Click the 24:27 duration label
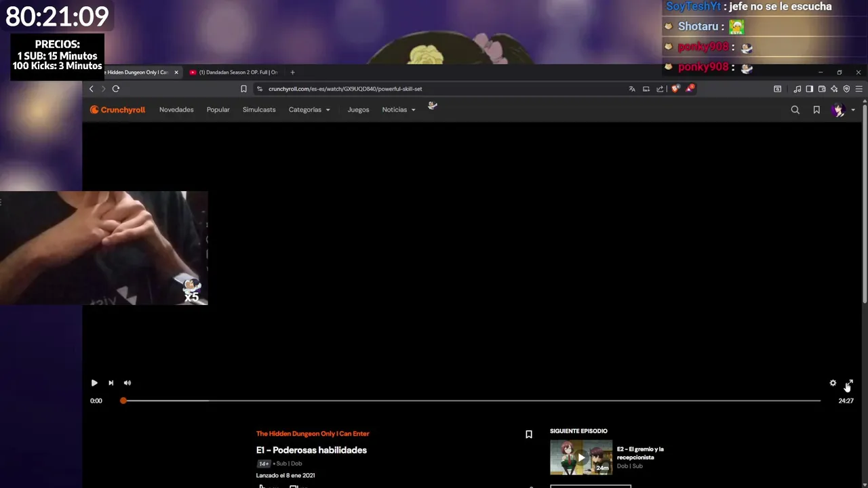Viewport: 868px width, 488px height. [x=846, y=401]
